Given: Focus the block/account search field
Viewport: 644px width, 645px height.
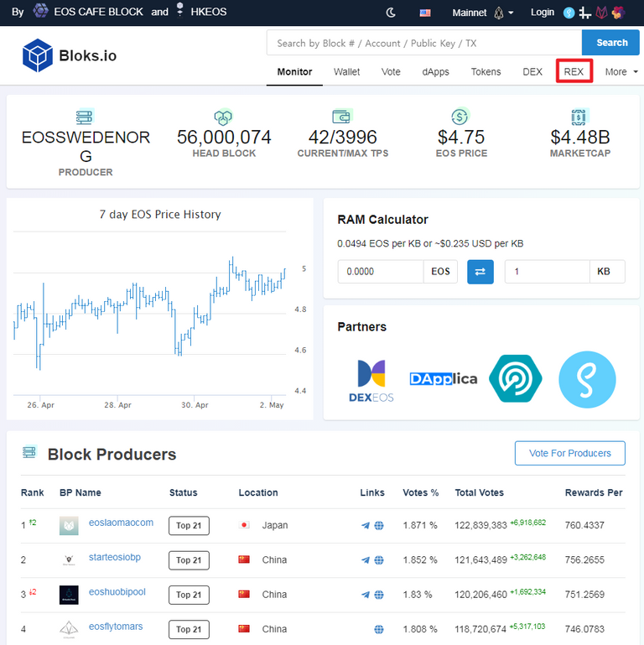Looking at the screenshot, I should pyautogui.click(x=424, y=43).
